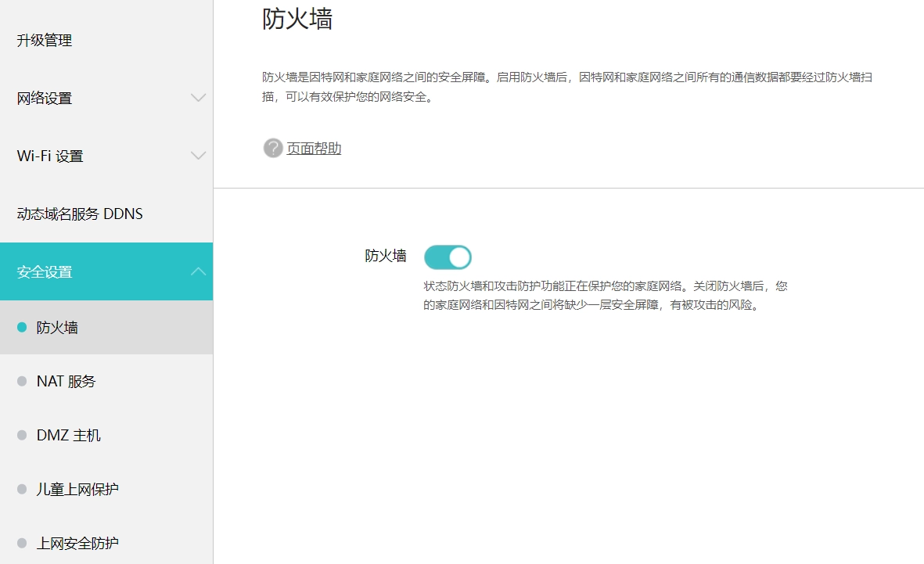Click the 防火墙 page title
The height and width of the screenshot is (564, 924).
298,20
